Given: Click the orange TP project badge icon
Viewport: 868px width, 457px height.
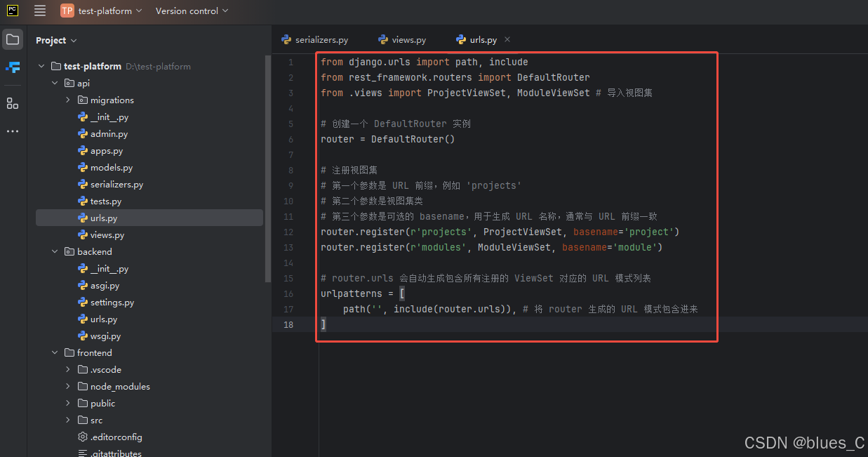Looking at the screenshot, I should (x=67, y=11).
